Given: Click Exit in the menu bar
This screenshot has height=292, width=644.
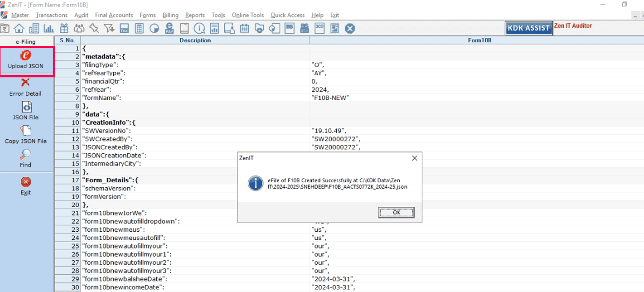Looking at the screenshot, I should point(335,15).
